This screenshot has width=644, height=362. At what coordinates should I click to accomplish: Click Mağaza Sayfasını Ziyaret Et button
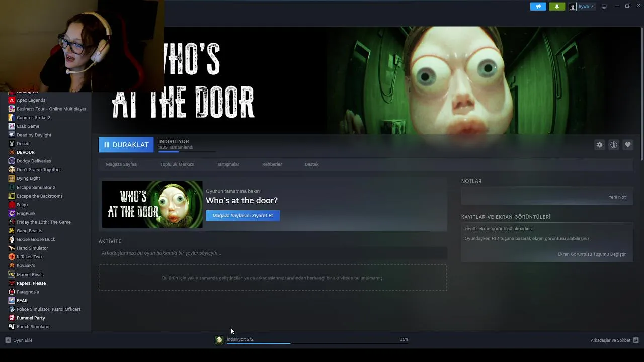pos(243,216)
